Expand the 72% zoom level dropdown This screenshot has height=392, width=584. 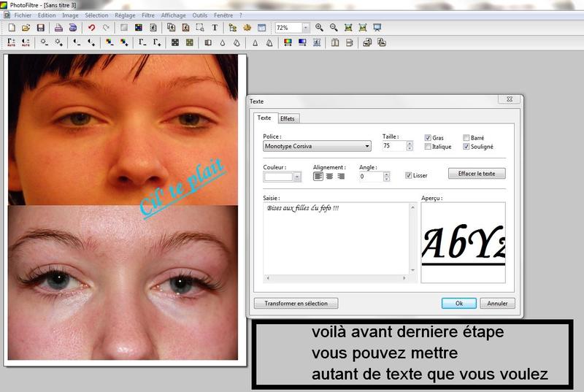tap(305, 28)
